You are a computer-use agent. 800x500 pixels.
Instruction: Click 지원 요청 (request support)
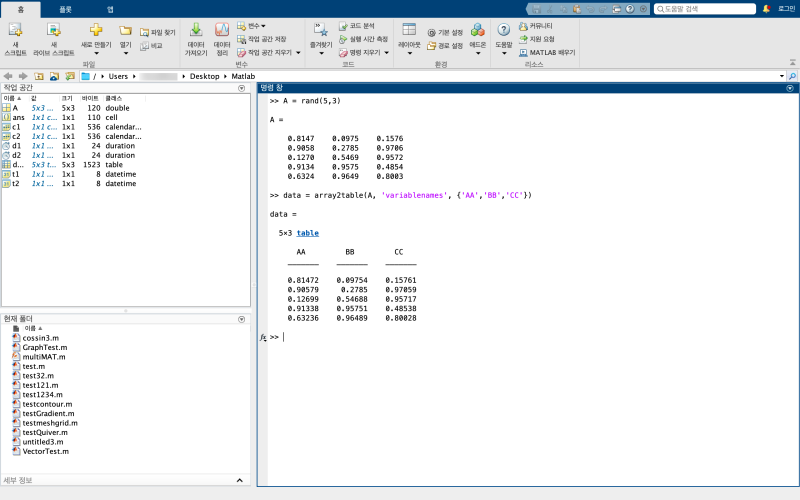537,39
